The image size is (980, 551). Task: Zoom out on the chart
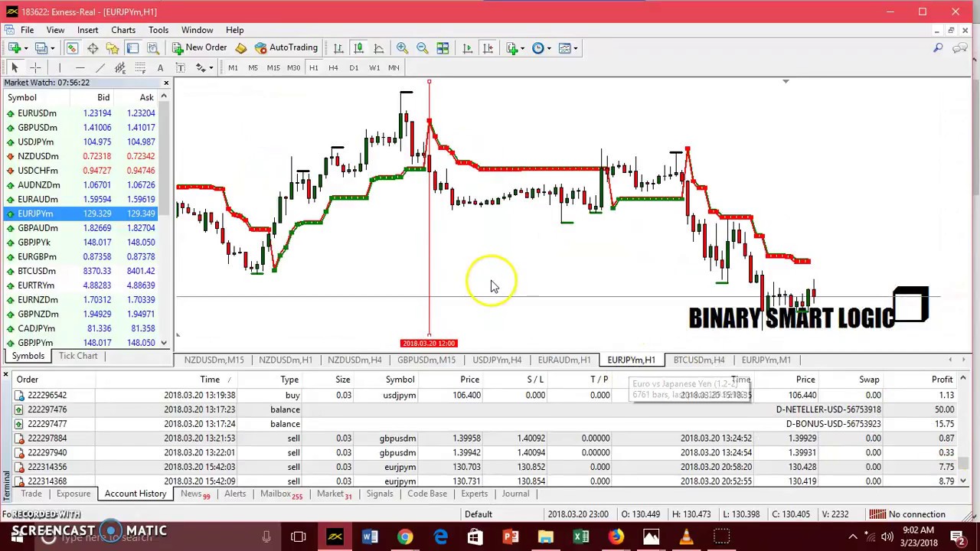pyautogui.click(x=422, y=48)
